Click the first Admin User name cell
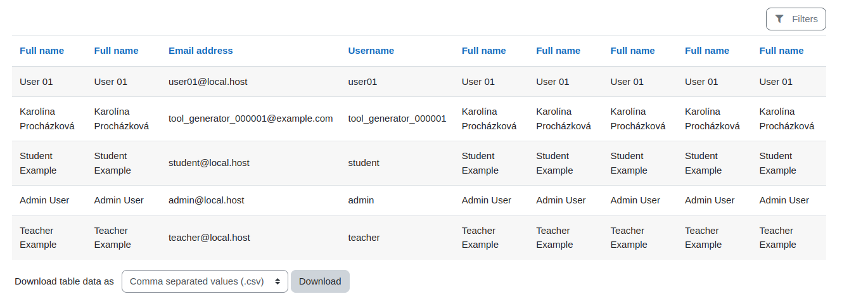 [x=44, y=200]
